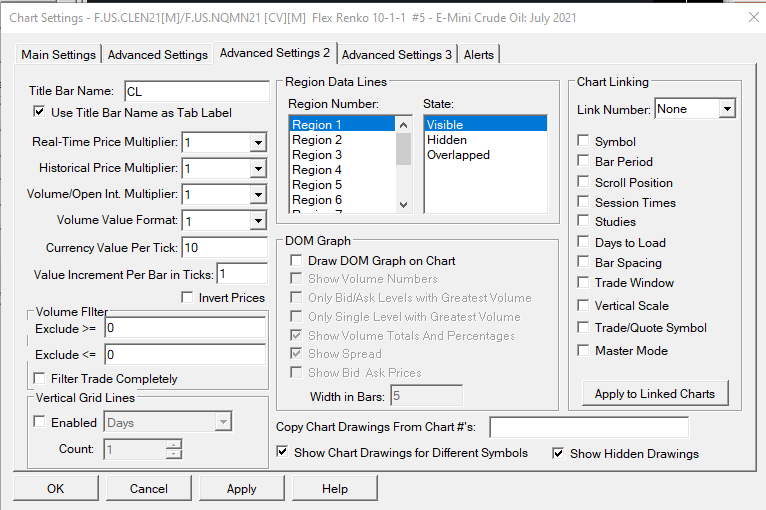Open the Alerts tab
Viewport: 766px width, 510px height.
pos(479,54)
